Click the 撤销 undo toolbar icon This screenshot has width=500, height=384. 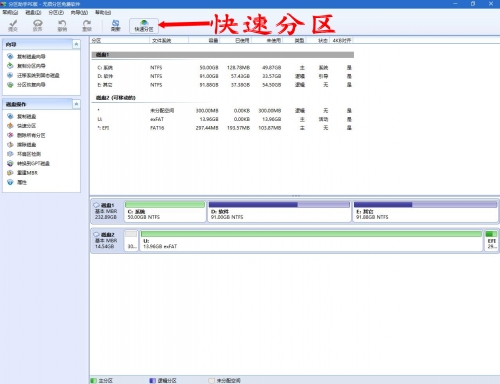pyautogui.click(x=62, y=25)
